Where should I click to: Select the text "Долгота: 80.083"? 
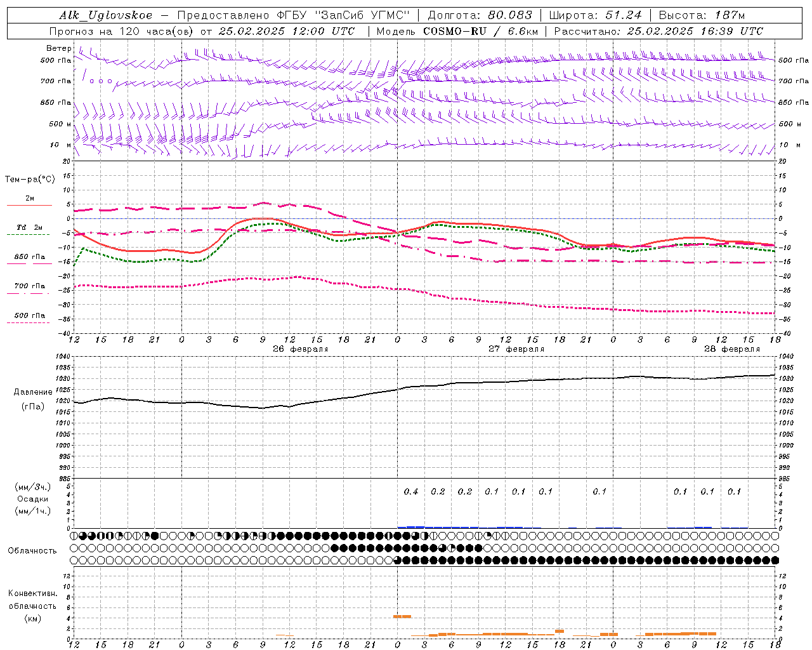pyautogui.click(x=480, y=15)
